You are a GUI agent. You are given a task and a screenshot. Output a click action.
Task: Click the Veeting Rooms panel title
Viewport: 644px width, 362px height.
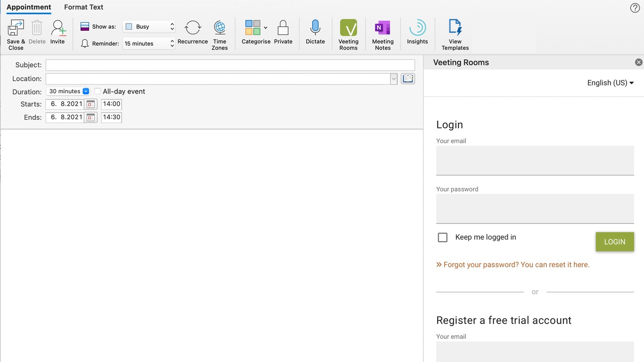point(461,62)
